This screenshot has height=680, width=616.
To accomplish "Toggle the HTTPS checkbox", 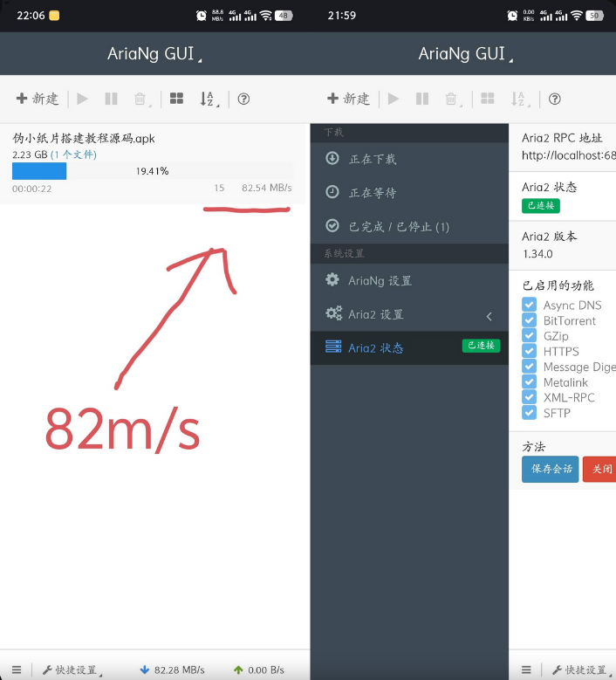I will [530, 351].
